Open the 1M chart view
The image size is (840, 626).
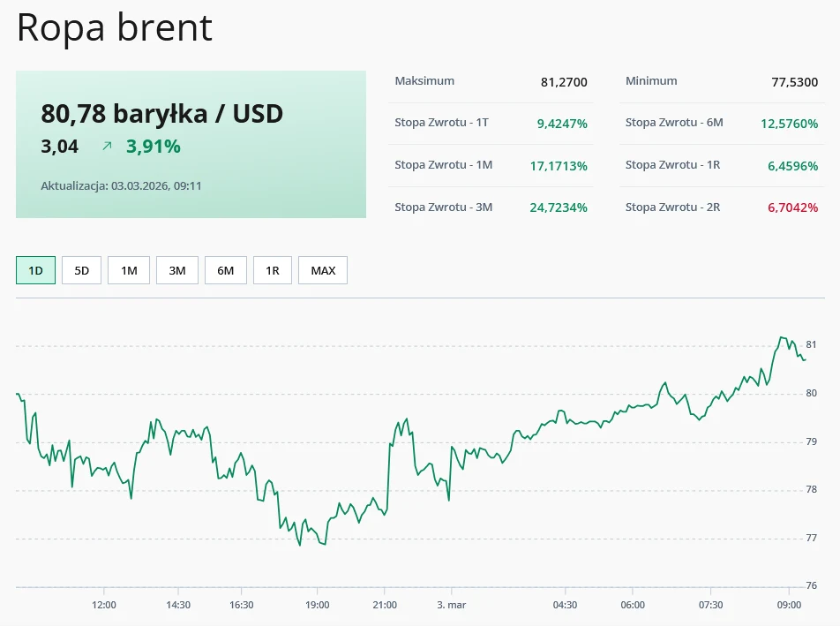coord(129,270)
